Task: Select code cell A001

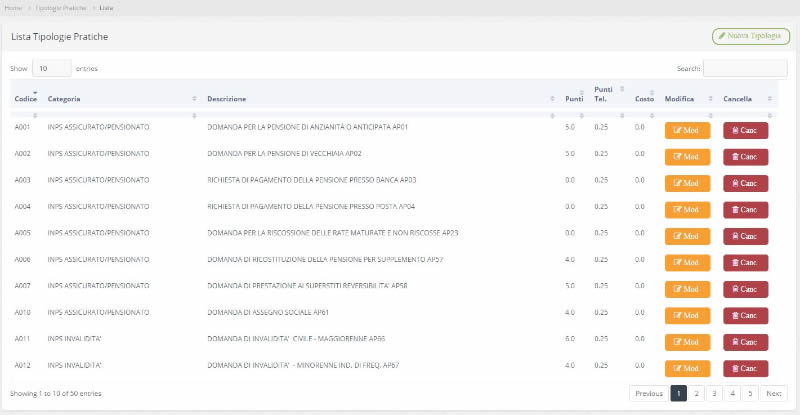Action: click(x=22, y=127)
